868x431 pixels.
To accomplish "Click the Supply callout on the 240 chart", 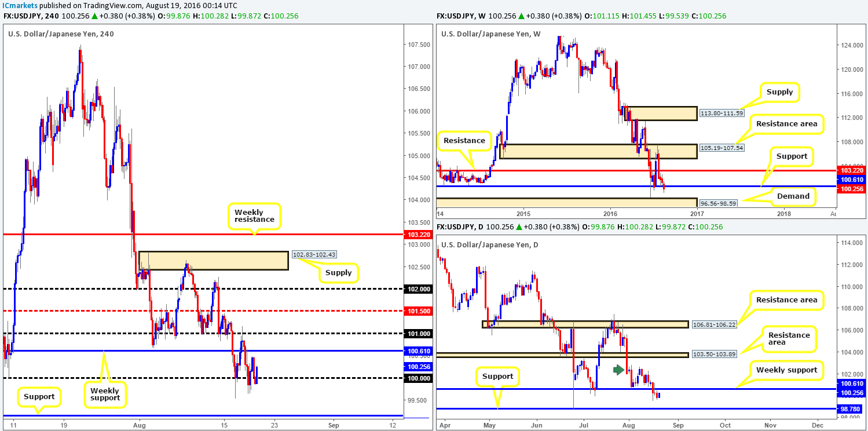I will 338,272.
